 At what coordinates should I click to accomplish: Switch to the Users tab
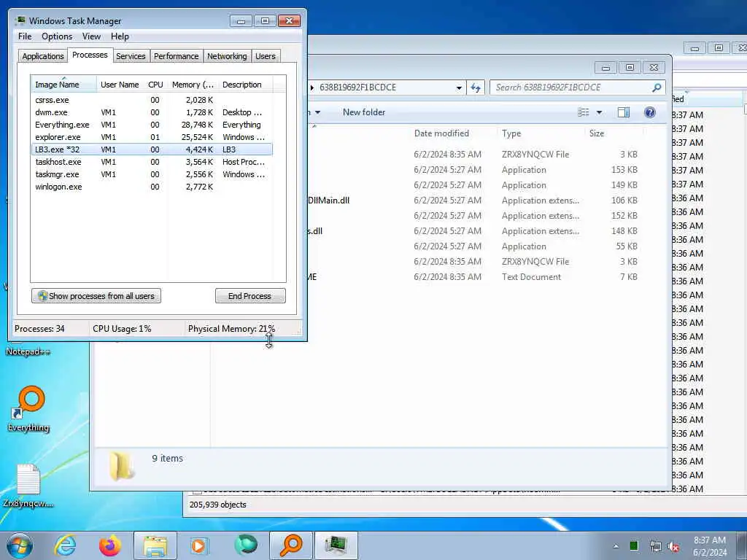266,56
